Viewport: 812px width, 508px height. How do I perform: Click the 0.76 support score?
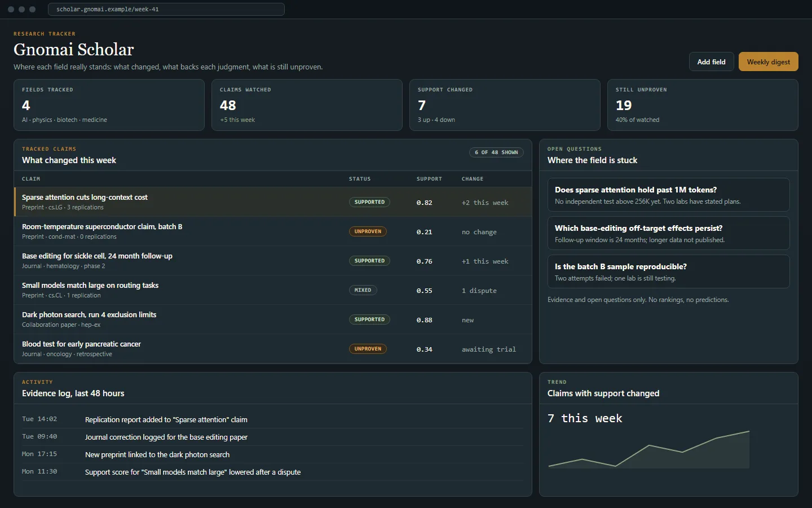click(424, 261)
